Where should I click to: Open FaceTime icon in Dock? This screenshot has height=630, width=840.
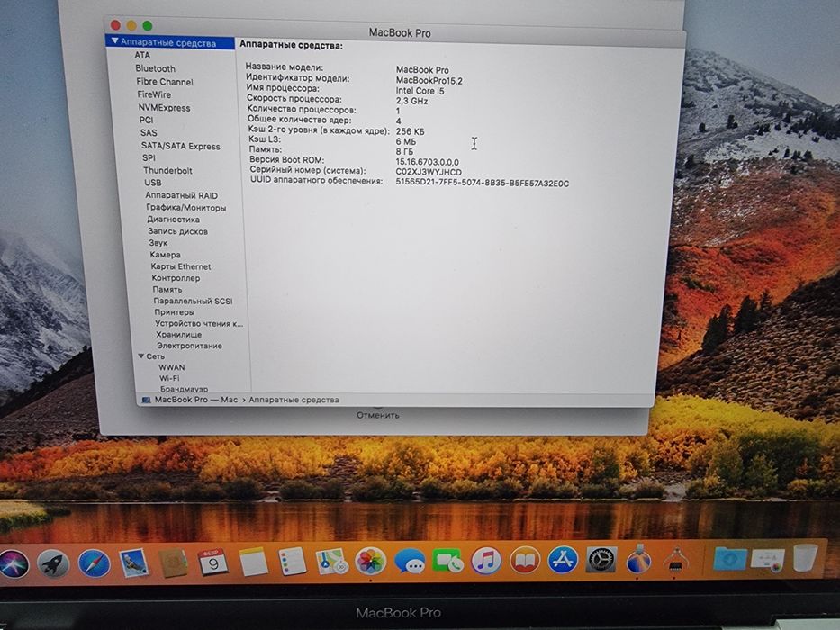click(x=447, y=561)
